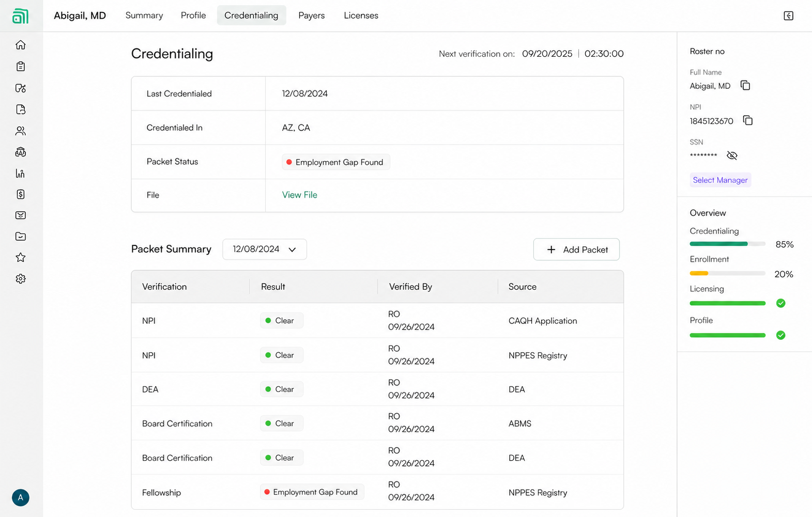Click the Enrollment 20% progress bar
This screenshot has height=517, width=812.
(727, 273)
